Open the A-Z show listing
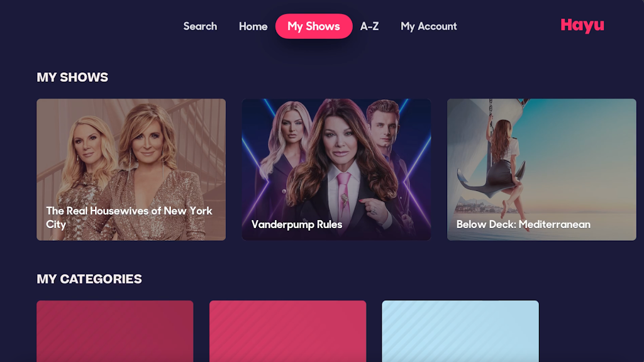Image resolution: width=644 pixels, height=362 pixels. [369, 26]
